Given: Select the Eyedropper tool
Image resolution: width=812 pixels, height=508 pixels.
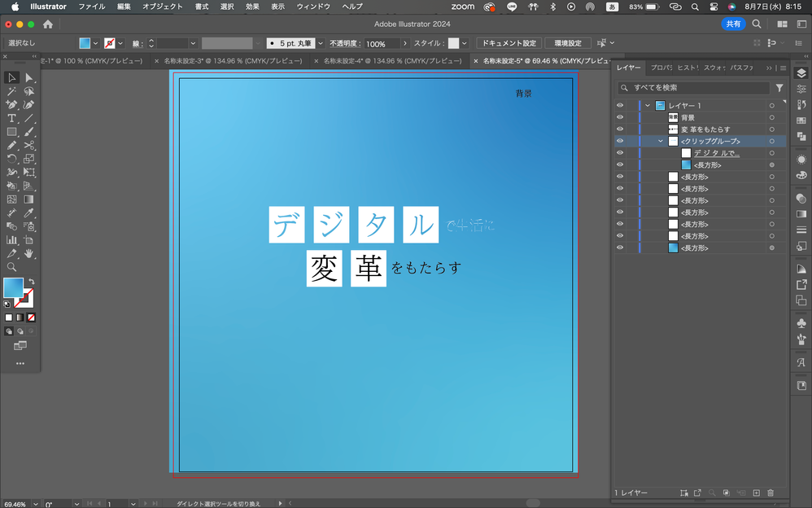Looking at the screenshot, I should pos(29,213).
